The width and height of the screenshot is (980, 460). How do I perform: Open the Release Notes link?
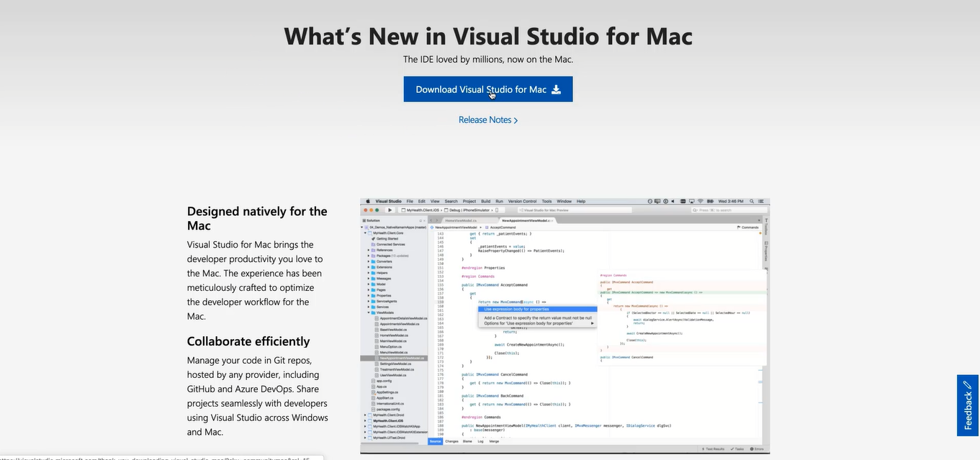coord(488,120)
